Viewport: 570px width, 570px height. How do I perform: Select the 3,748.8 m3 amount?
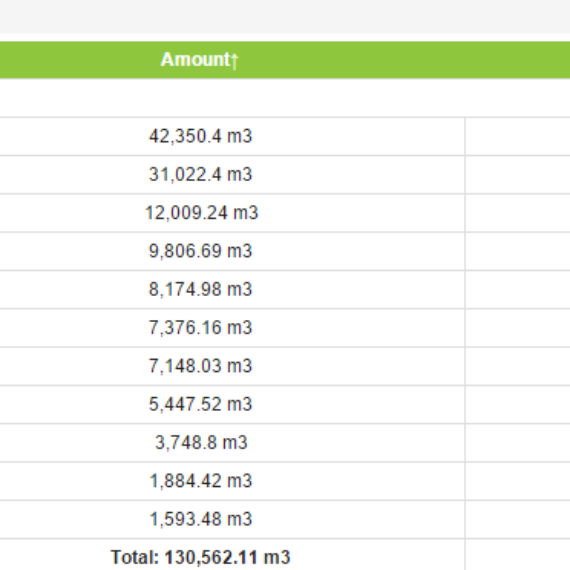pos(201,443)
